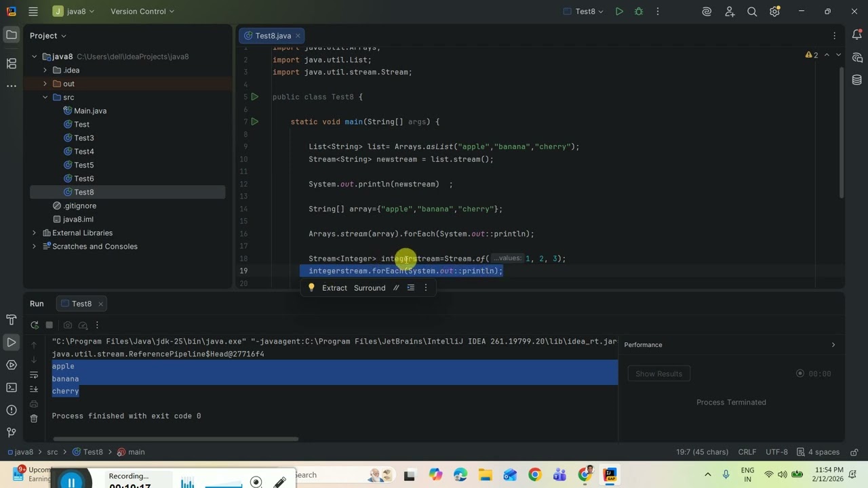Open Chrome from the Windows taskbar
This screenshot has height=488, width=868.
534,475
